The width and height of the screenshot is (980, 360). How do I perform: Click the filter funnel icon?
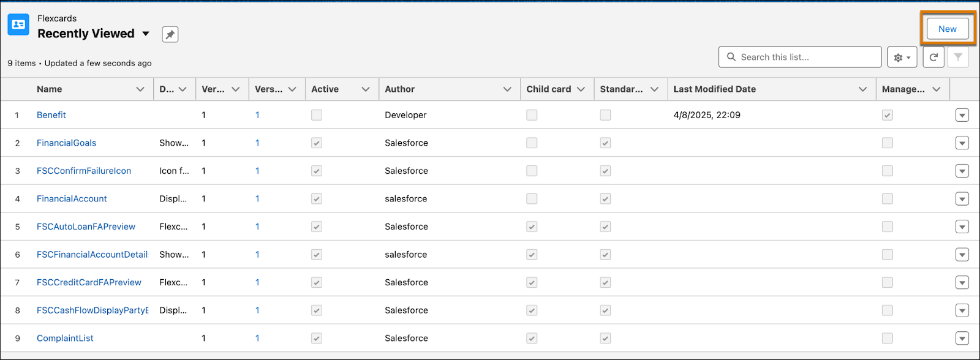(x=958, y=57)
